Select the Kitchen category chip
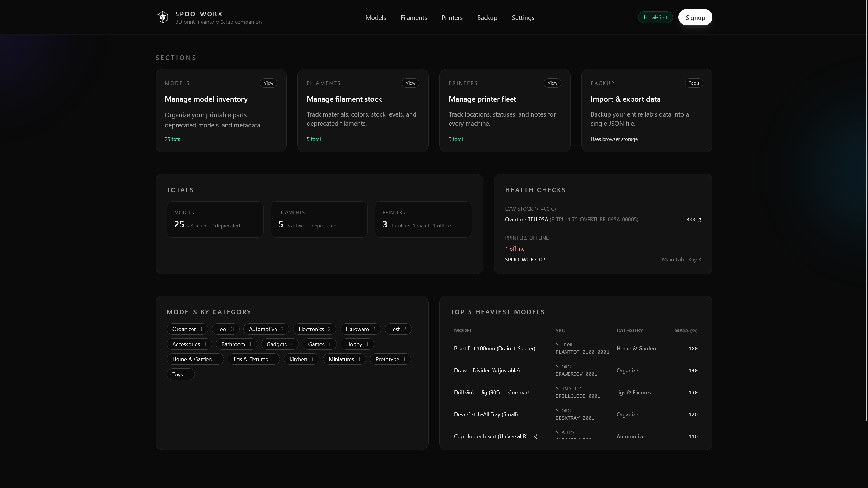The height and width of the screenshot is (488, 868). [301, 359]
